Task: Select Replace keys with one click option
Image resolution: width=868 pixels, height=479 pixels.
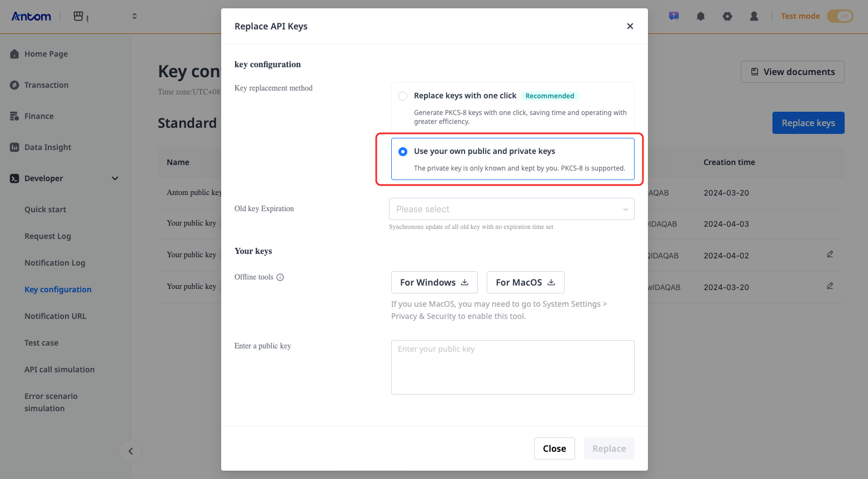Action: tap(402, 96)
